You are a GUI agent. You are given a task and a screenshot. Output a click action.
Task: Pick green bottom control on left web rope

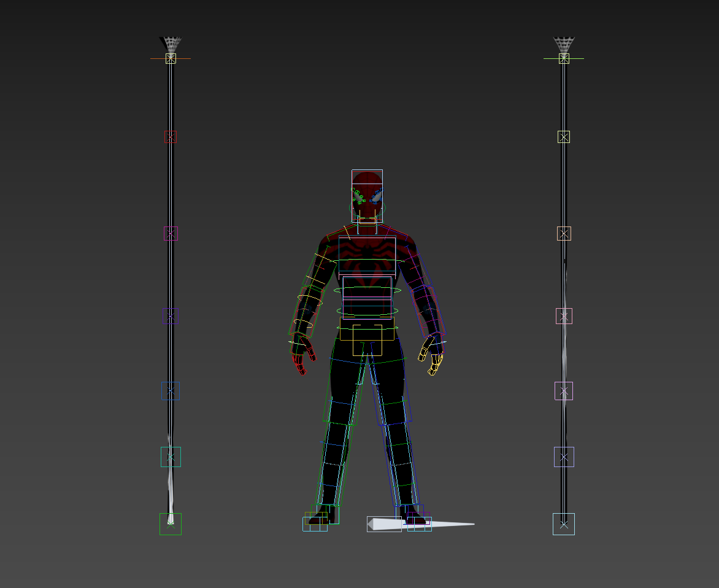click(x=171, y=524)
